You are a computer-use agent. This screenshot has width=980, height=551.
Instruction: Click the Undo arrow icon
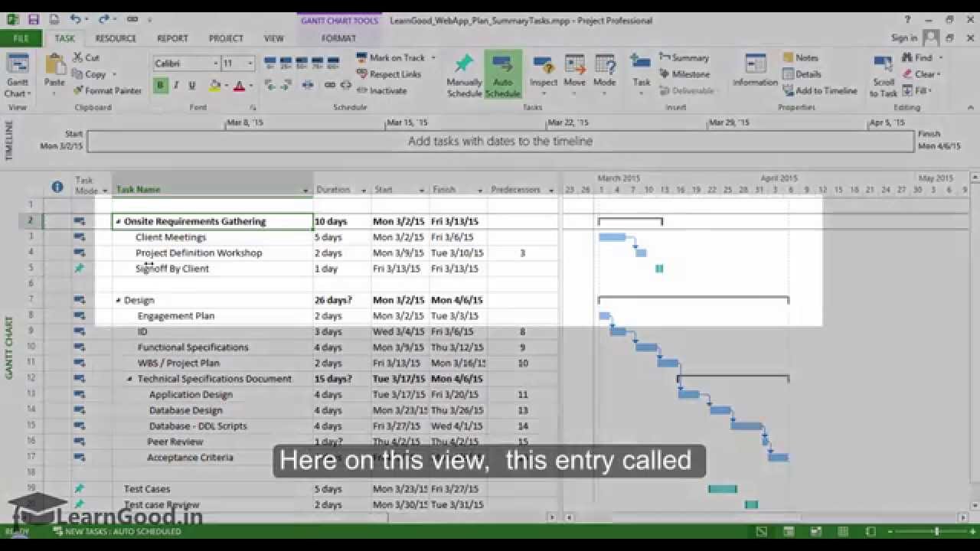(x=75, y=19)
